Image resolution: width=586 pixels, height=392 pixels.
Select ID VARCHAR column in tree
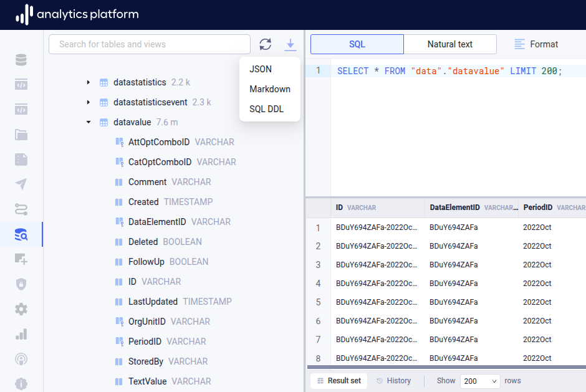(x=155, y=282)
